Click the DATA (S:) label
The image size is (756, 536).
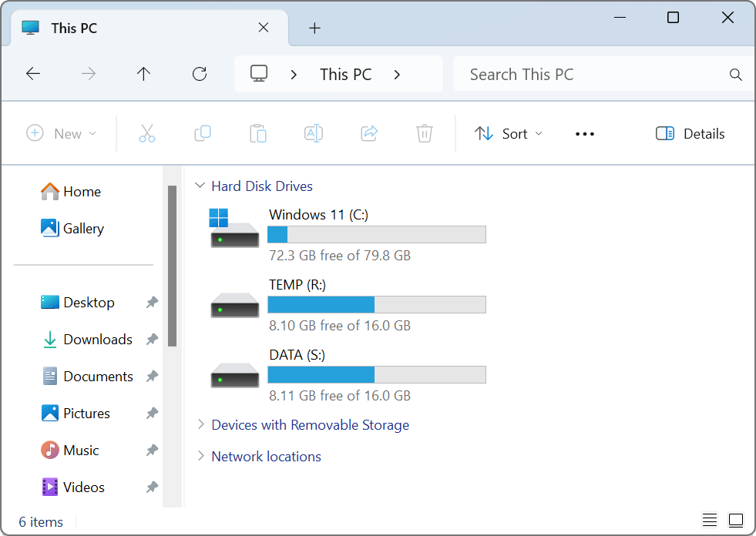[x=297, y=355]
